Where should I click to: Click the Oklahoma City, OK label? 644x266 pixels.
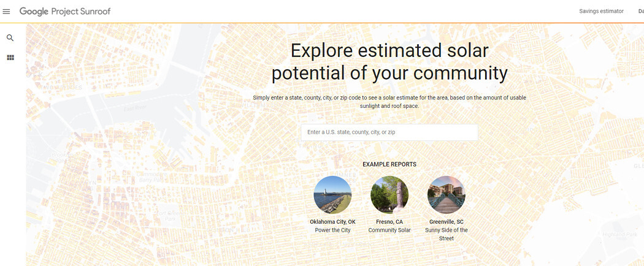point(332,222)
